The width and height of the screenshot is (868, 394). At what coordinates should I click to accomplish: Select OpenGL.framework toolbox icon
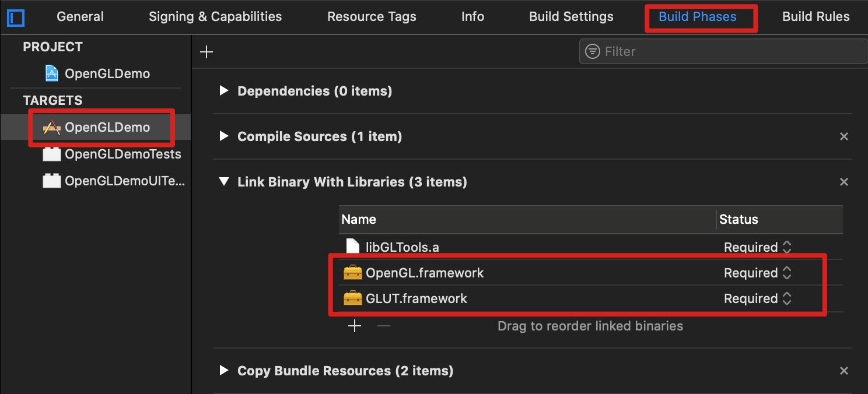click(352, 273)
